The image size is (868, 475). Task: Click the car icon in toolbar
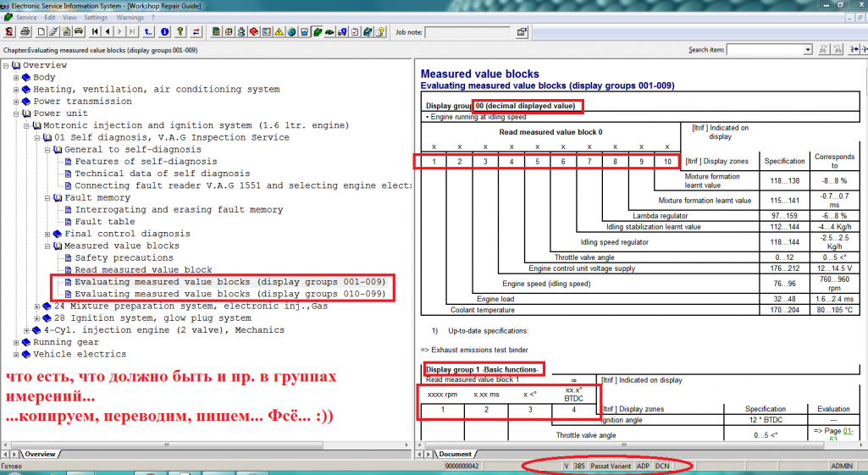78,32
